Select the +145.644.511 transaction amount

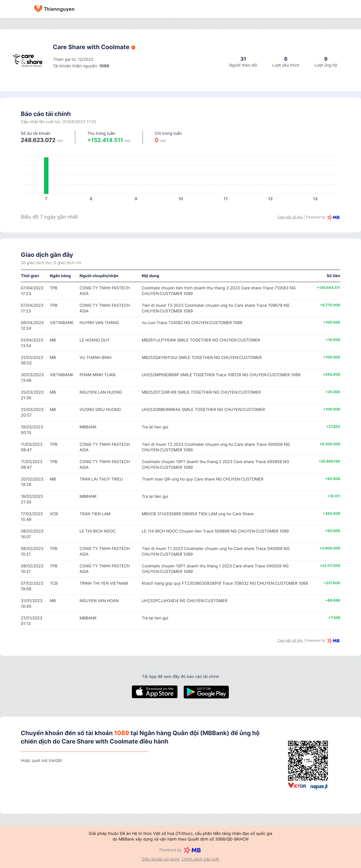pyautogui.click(x=328, y=288)
